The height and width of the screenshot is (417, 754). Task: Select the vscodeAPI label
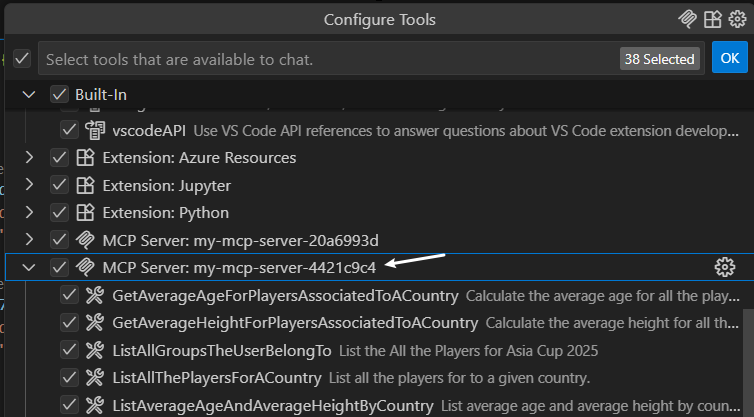click(x=149, y=131)
